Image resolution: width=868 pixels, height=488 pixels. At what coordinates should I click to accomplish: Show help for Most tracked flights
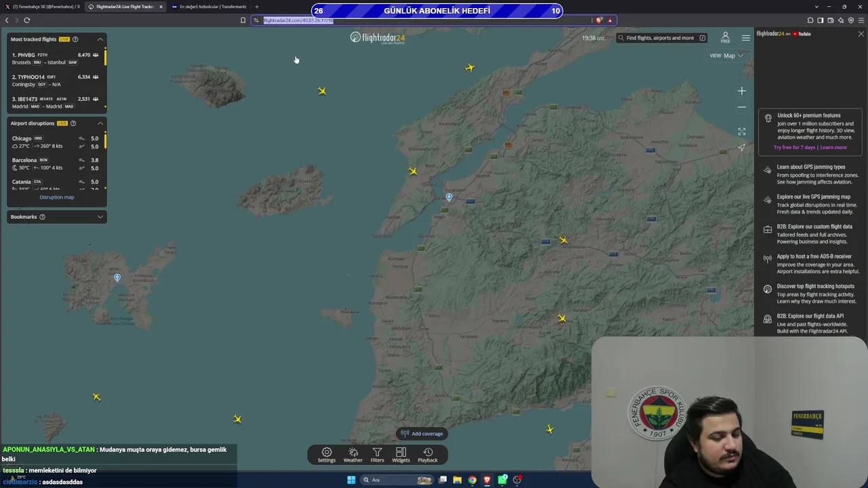(x=75, y=39)
